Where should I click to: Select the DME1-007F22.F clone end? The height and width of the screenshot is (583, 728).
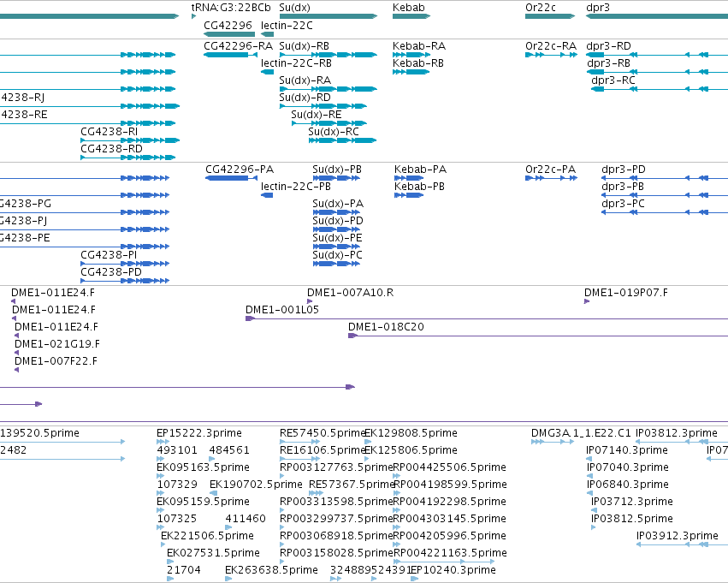17,370
